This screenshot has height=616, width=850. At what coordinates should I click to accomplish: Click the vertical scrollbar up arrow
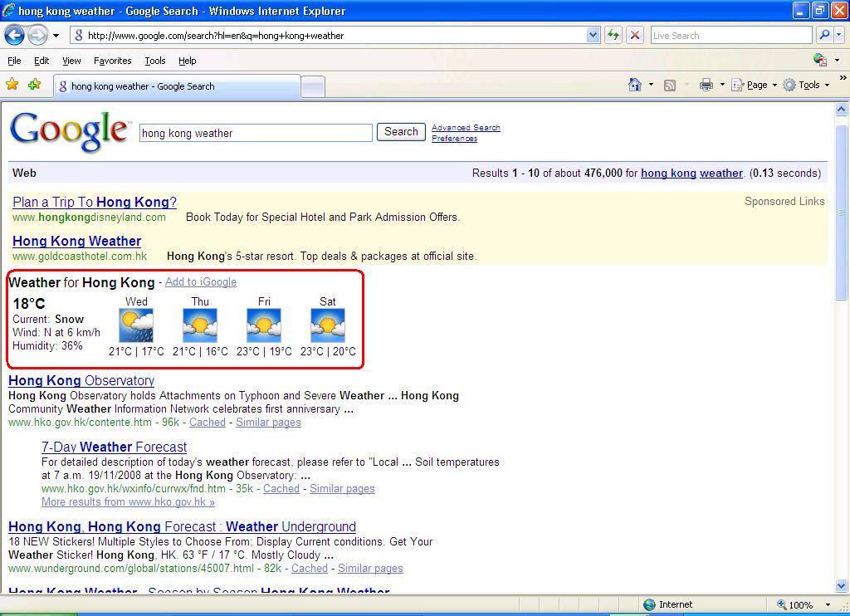842,109
